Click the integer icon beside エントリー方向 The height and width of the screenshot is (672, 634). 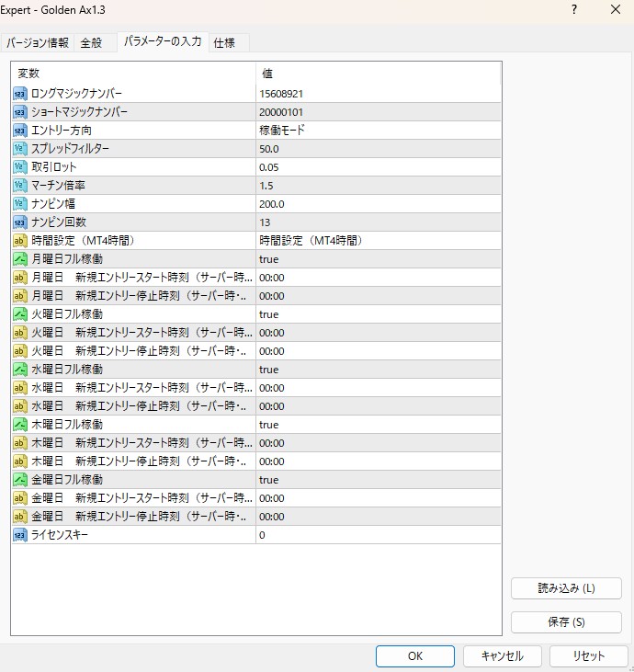click(19, 131)
